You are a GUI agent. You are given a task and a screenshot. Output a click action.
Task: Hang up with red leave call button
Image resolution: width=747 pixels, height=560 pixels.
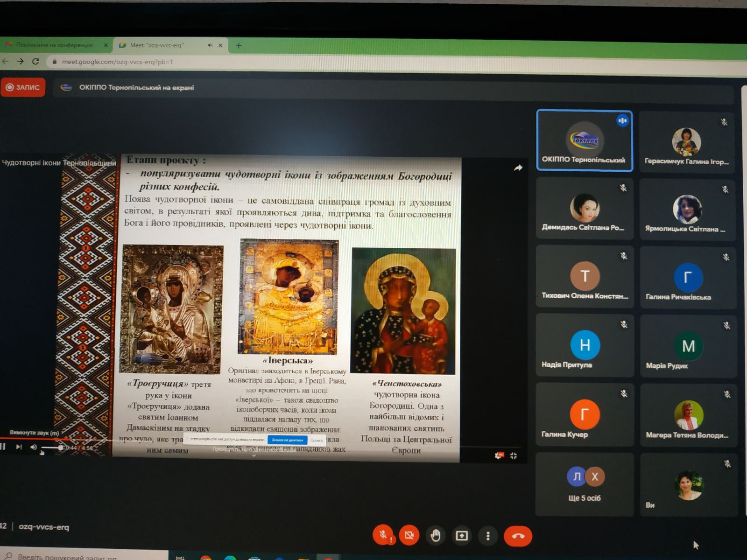518,536
